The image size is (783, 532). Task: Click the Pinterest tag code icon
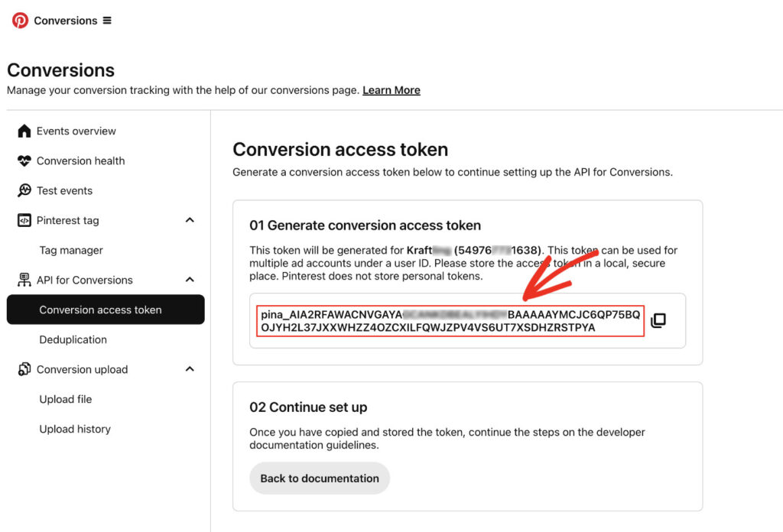click(x=24, y=220)
